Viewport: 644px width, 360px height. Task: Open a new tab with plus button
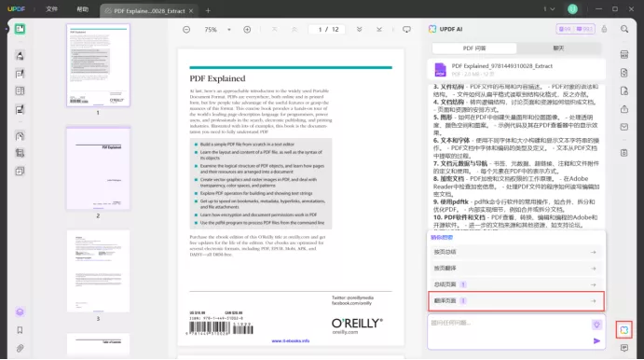208,10
